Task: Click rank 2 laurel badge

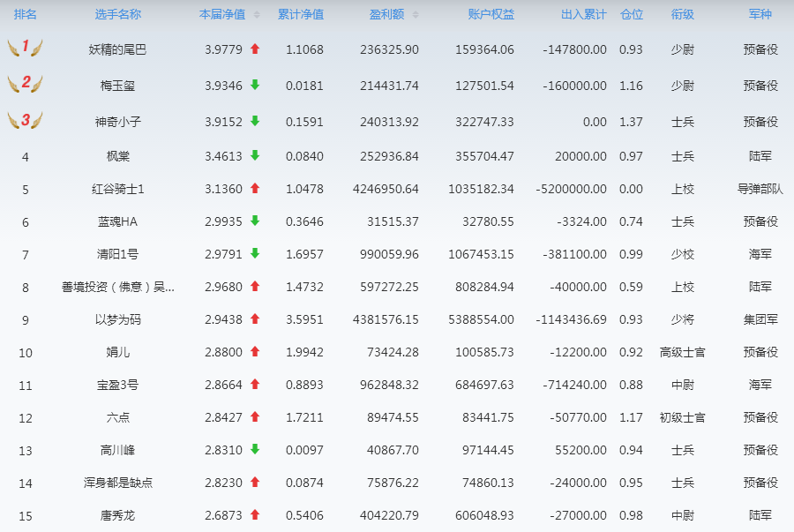Action: [25, 84]
